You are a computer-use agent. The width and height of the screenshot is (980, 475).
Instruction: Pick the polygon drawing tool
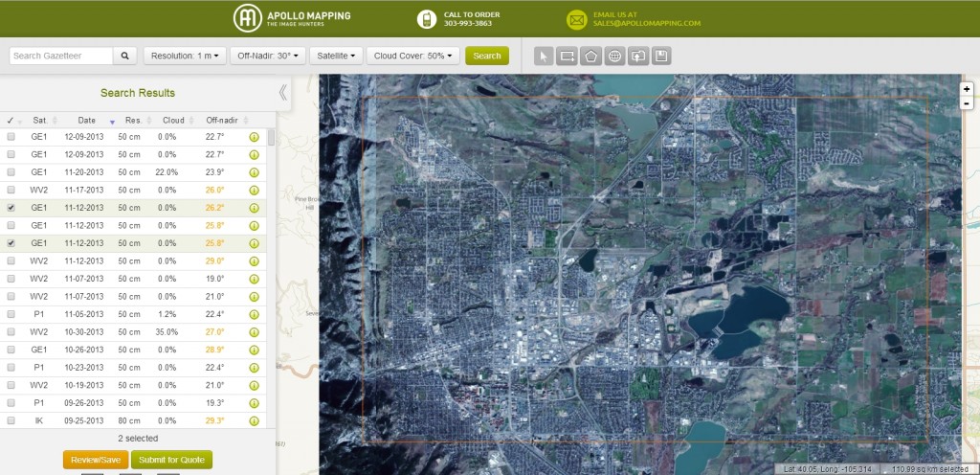[x=590, y=57]
